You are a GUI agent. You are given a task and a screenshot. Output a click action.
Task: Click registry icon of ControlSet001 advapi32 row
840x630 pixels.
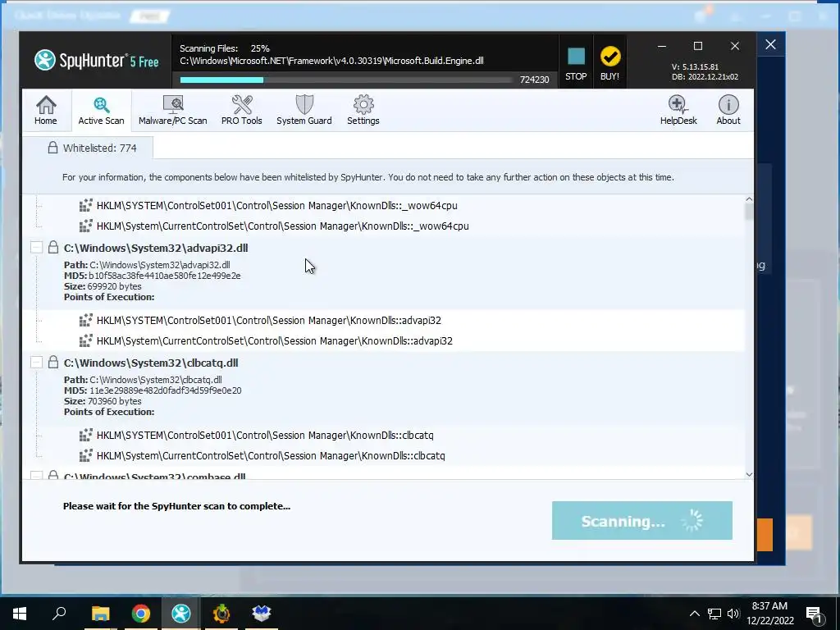pos(85,321)
